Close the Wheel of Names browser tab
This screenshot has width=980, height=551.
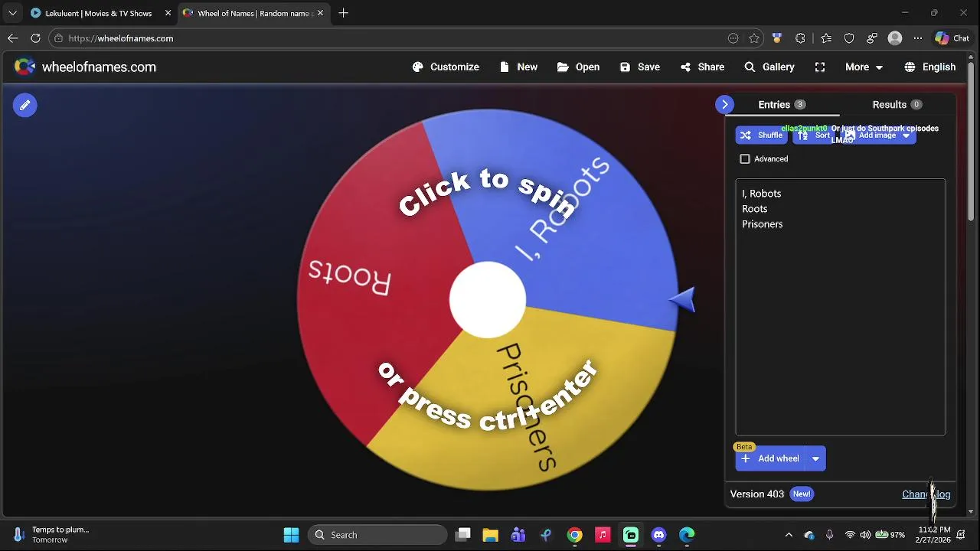click(x=320, y=13)
